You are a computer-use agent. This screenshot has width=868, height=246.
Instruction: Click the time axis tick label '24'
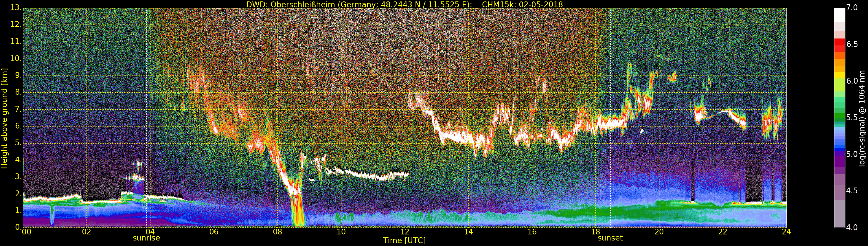click(x=786, y=232)
